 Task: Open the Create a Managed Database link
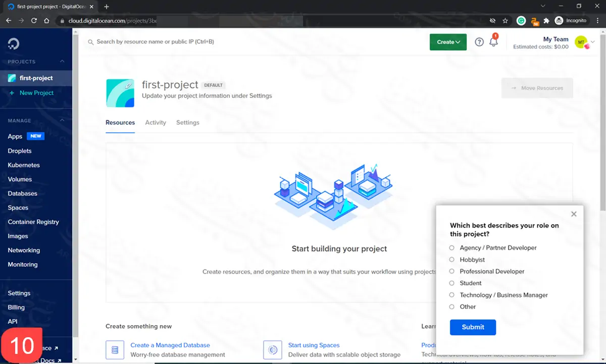[170, 345]
